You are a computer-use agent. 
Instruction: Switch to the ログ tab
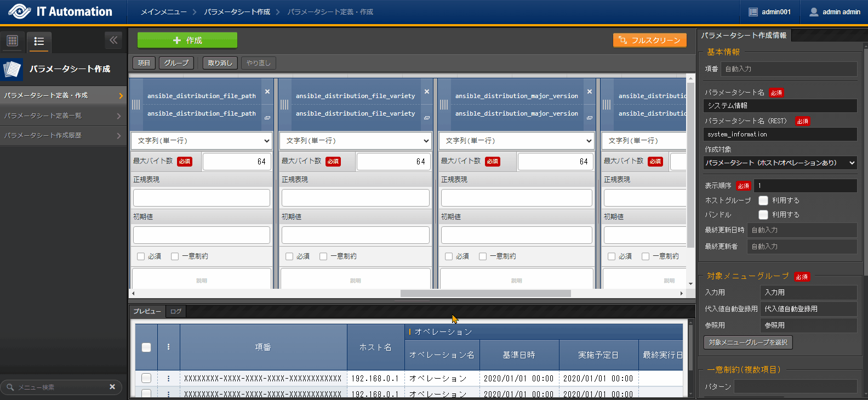(176, 311)
